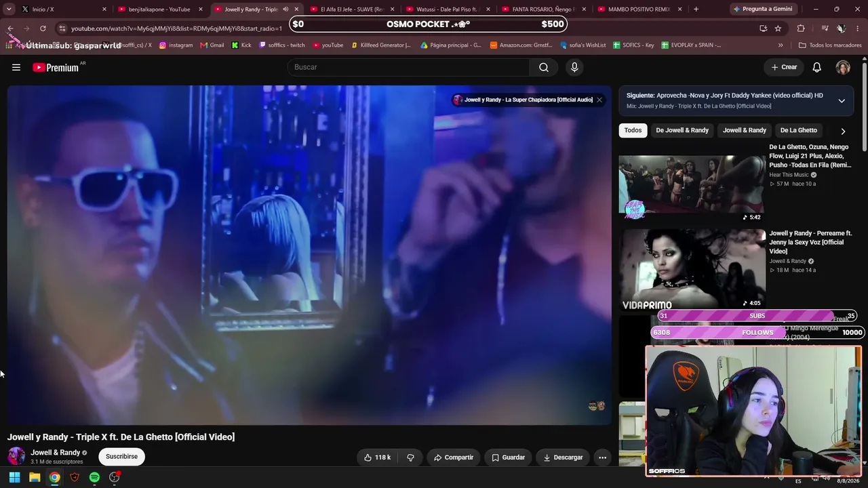Image resolution: width=868 pixels, height=488 pixels.
Task: Open a new browser tab
Action: tap(696, 9)
